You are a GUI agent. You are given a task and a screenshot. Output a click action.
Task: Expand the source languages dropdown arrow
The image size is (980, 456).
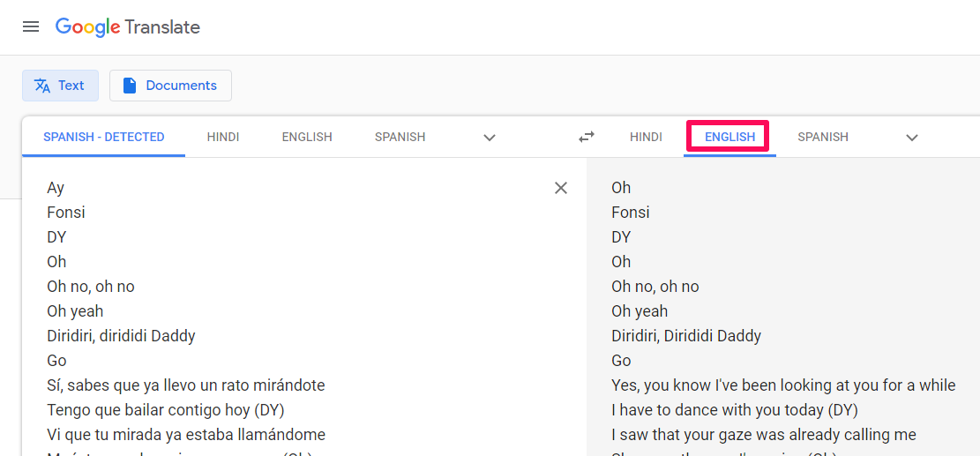[490, 138]
